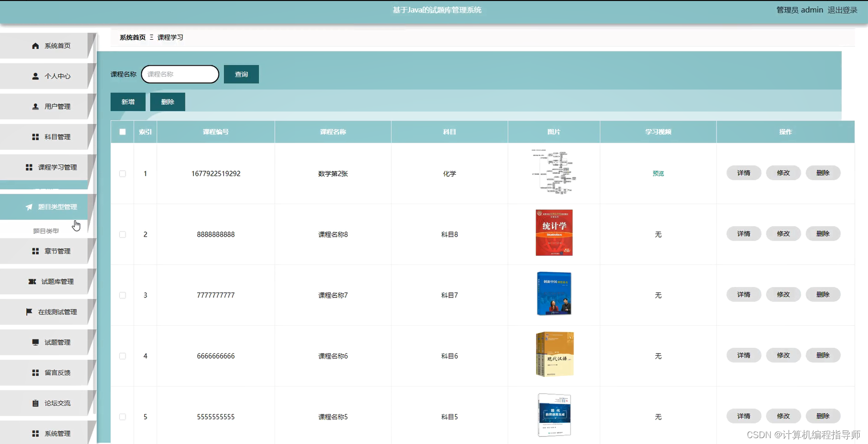Image resolution: width=868 pixels, height=444 pixels.
Task: Click 删除 for course 课程名称8
Action: [x=823, y=234]
